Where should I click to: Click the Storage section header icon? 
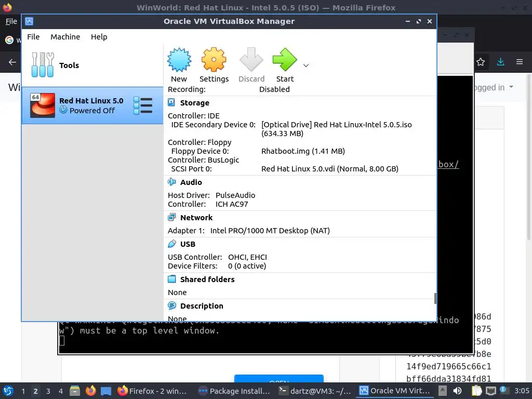click(x=171, y=102)
